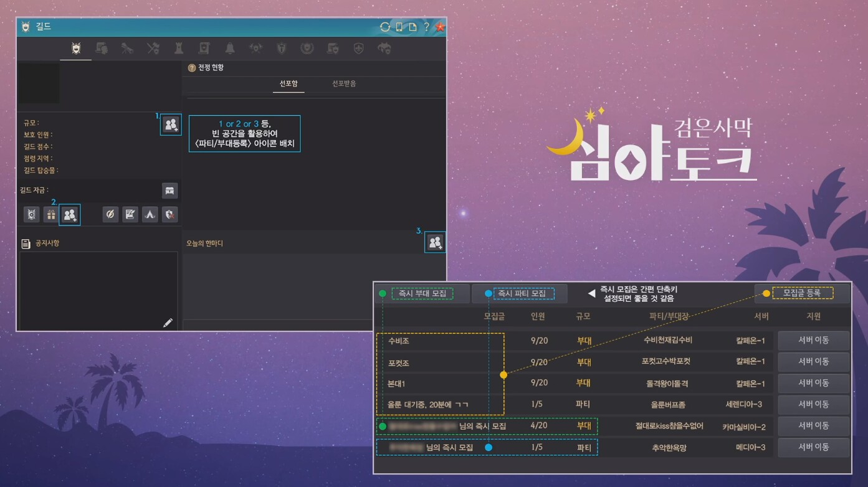Switch to the 선포받음 tab
868x487 pixels.
point(344,83)
